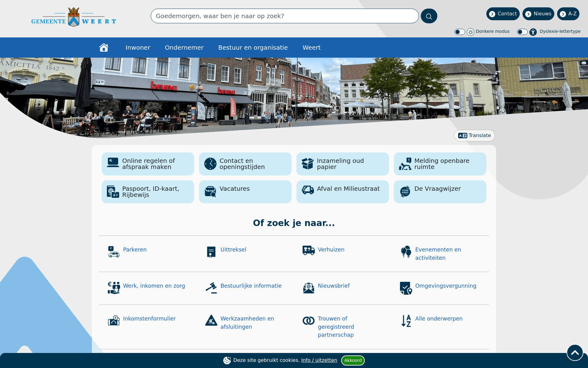Click the laptop icon for Online regelen
Image resolution: width=588 pixels, height=368 pixels.
coord(113,163)
